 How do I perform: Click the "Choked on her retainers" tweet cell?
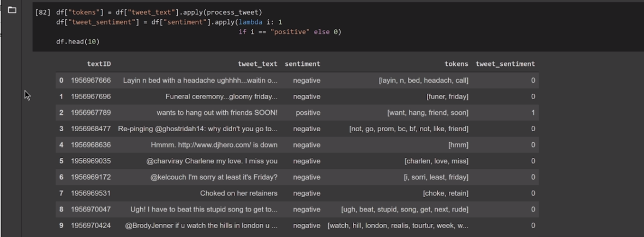point(239,193)
